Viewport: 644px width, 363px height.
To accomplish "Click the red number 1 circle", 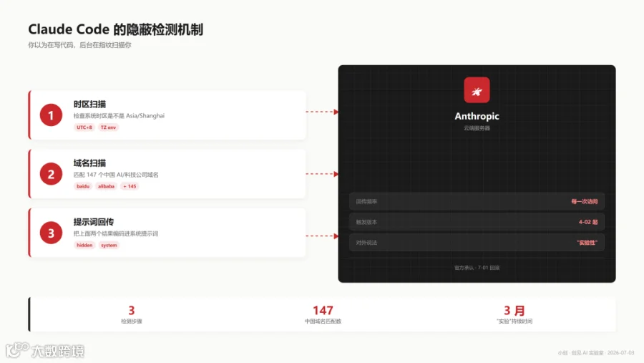I will [51, 115].
